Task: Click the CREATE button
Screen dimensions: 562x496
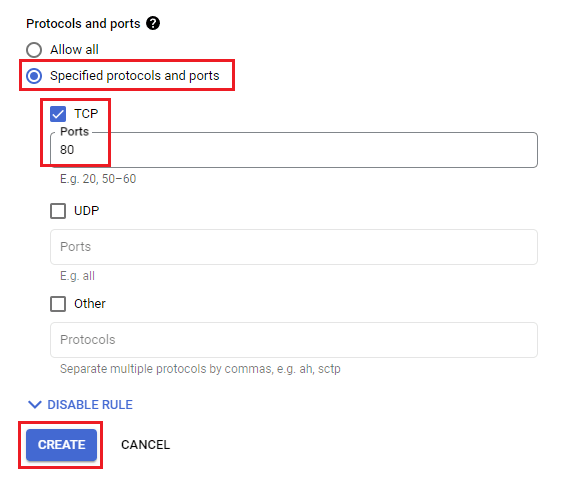Action: point(61,445)
